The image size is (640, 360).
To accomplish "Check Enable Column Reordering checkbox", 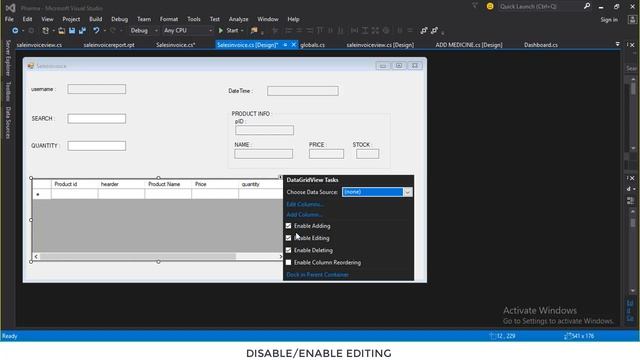I will click(x=289, y=262).
